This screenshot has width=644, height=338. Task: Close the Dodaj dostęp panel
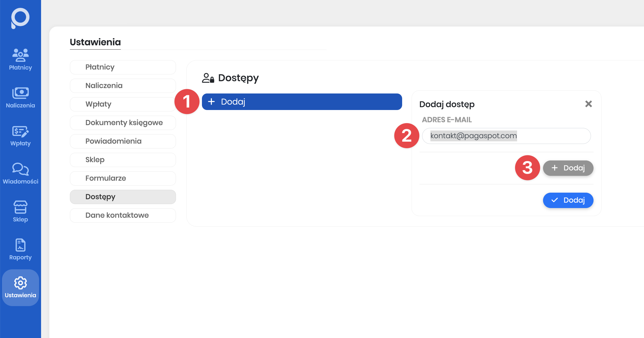coord(588,104)
